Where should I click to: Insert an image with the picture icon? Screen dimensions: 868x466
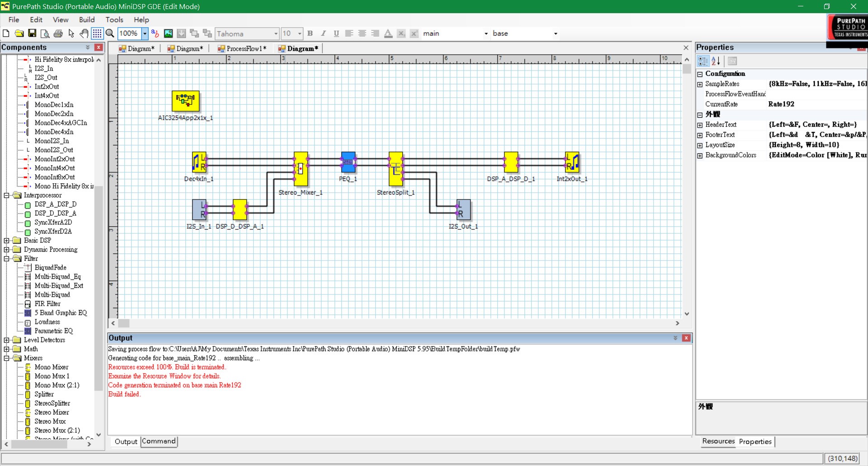click(x=168, y=33)
